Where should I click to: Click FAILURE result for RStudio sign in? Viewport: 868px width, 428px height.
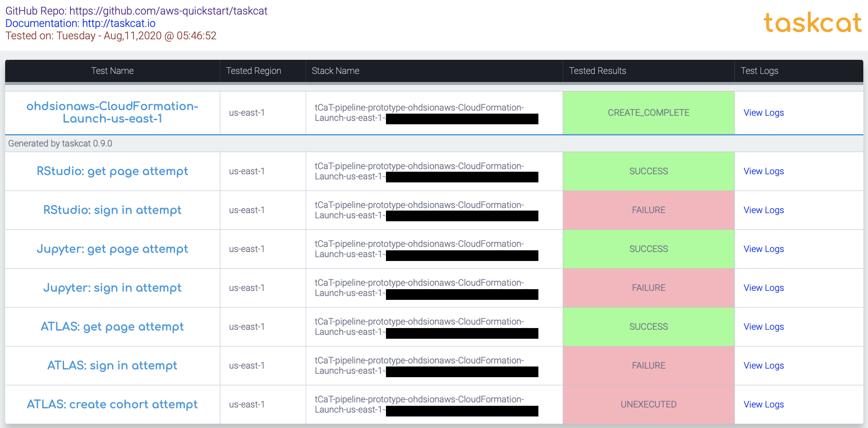pyautogui.click(x=649, y=210)
